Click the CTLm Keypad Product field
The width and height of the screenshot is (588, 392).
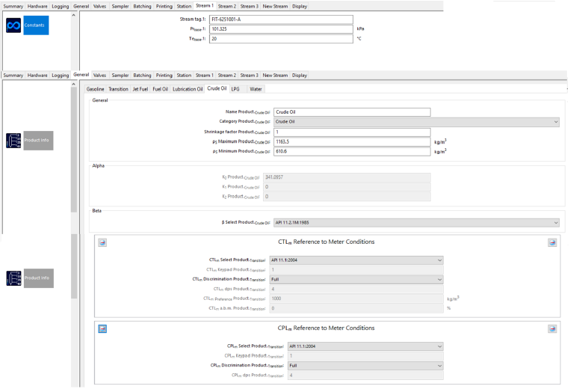[x=356, y=269]
